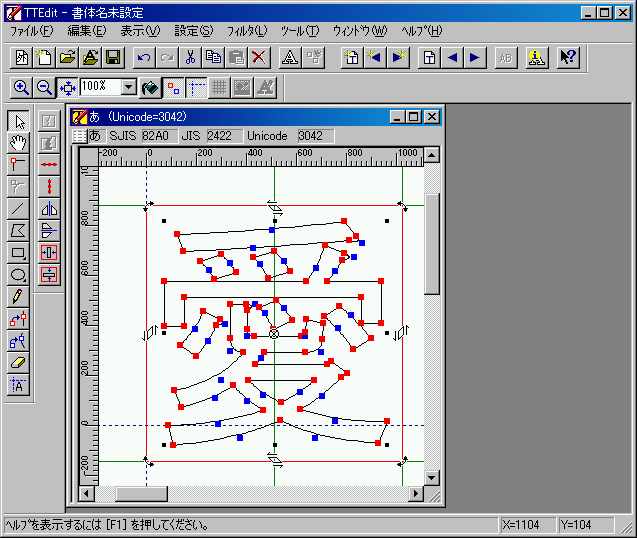This screenshot has width=637, height=538.
Task: Select the arrow selection tool
Action: click(18, 121)
